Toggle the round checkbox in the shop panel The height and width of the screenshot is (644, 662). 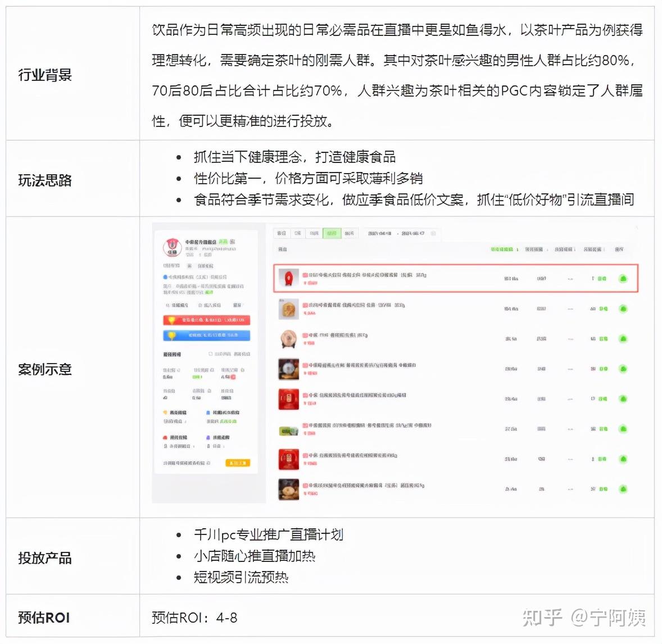coord(211,354)
